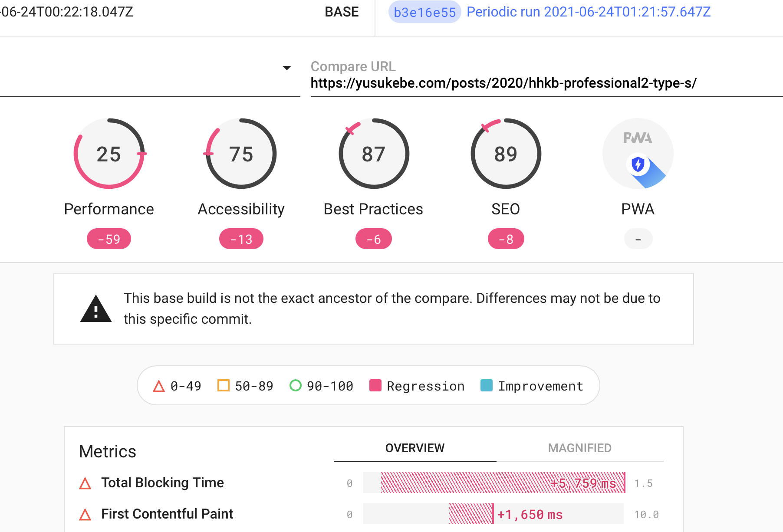Open the Periodic run 2021-06-24T01:21:57 link

(x=588, y=12)
